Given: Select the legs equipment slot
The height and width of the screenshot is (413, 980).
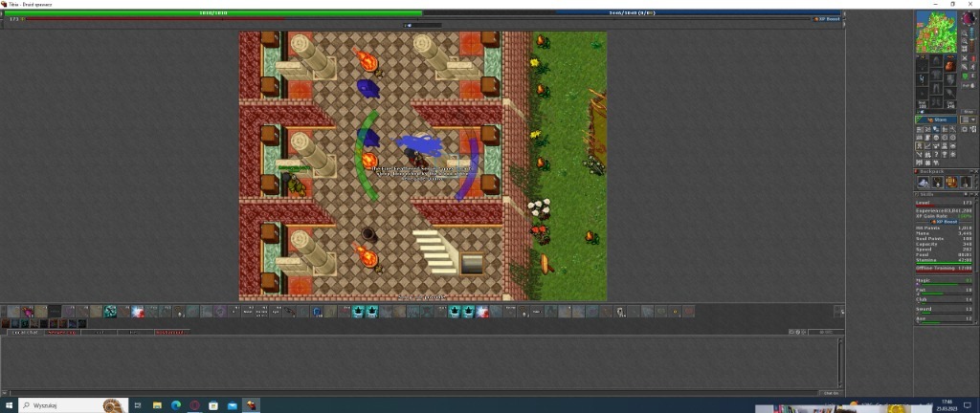Looking at the screenshot, I should coord(937,88).
